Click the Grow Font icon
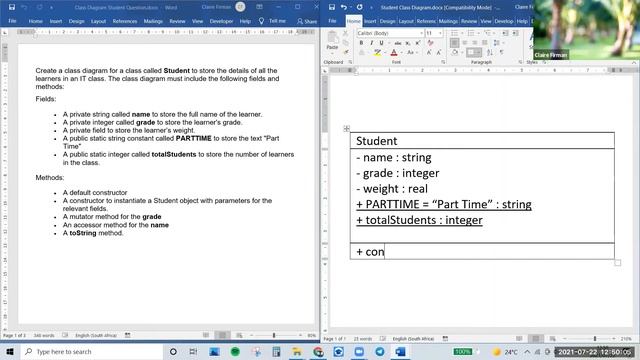 point(429,53)
